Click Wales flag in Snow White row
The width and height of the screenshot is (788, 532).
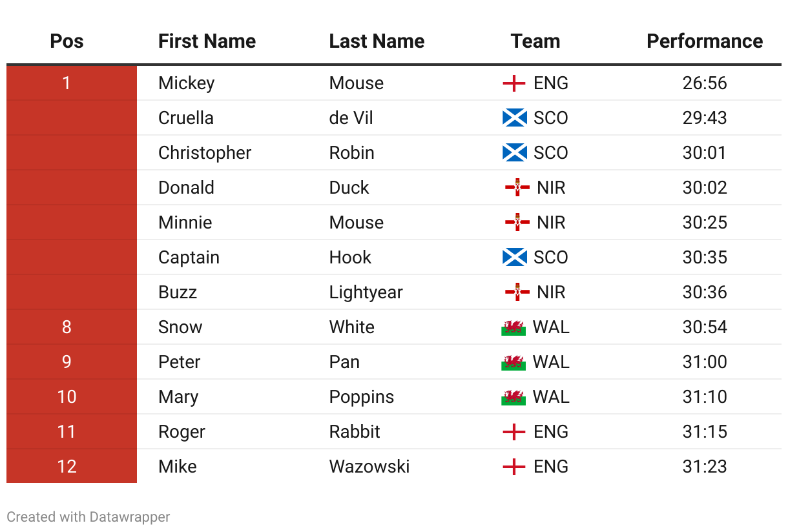click(x=513, y=327)
